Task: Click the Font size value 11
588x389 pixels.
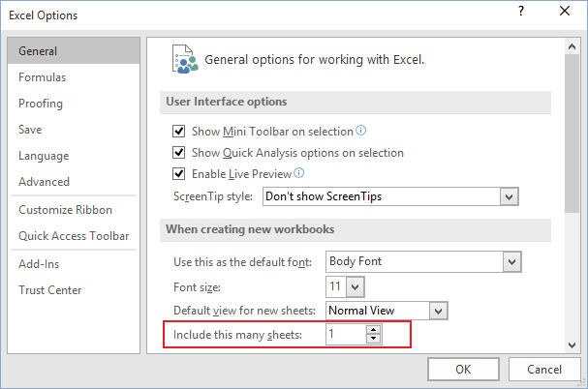Action: tap(335, 286)
